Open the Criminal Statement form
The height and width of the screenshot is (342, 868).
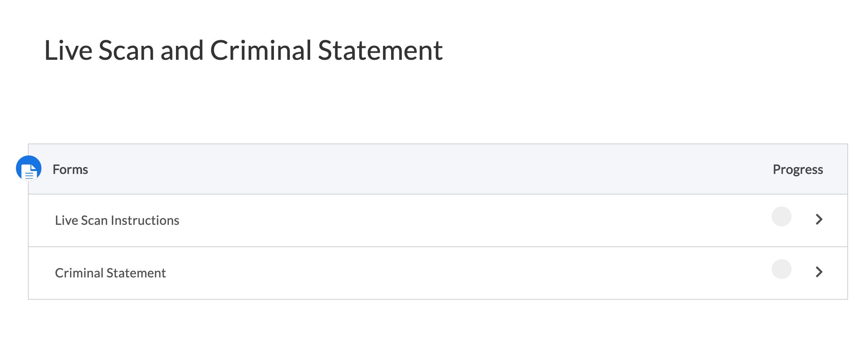110,273
